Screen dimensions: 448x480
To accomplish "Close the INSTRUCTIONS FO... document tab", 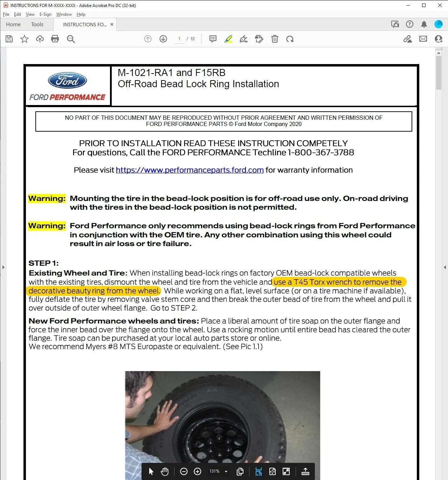I will pyautogui.click(x=112, y=25).
